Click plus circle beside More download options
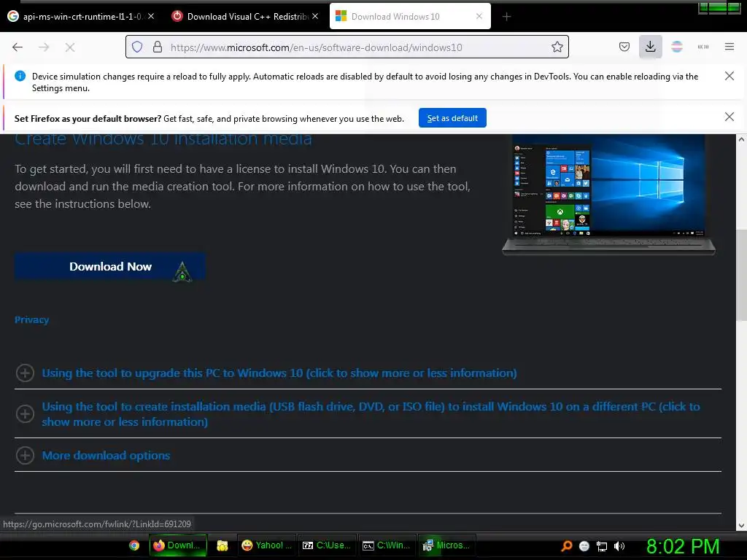747x560 pixels. [25, 455]
